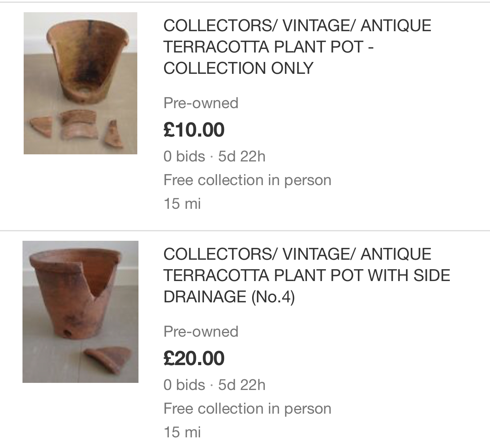Click the £10.00 price
The image size is (490, 448).
point(194,130)
